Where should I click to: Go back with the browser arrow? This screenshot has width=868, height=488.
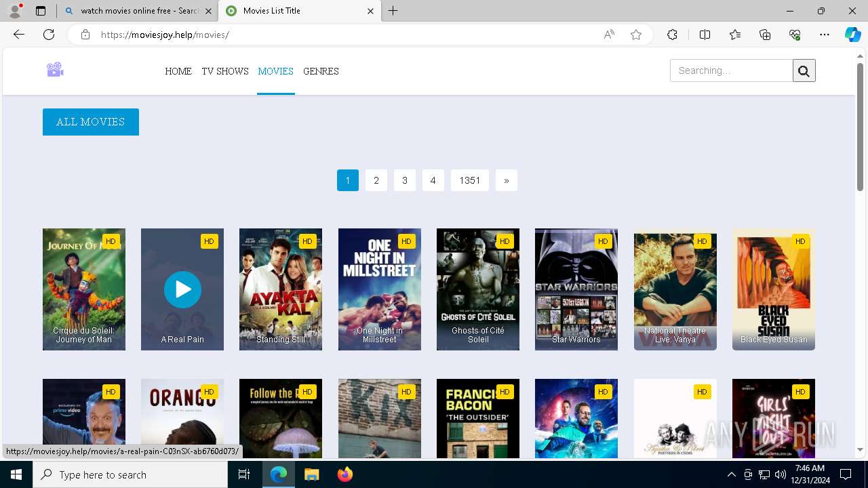(19, 35)
